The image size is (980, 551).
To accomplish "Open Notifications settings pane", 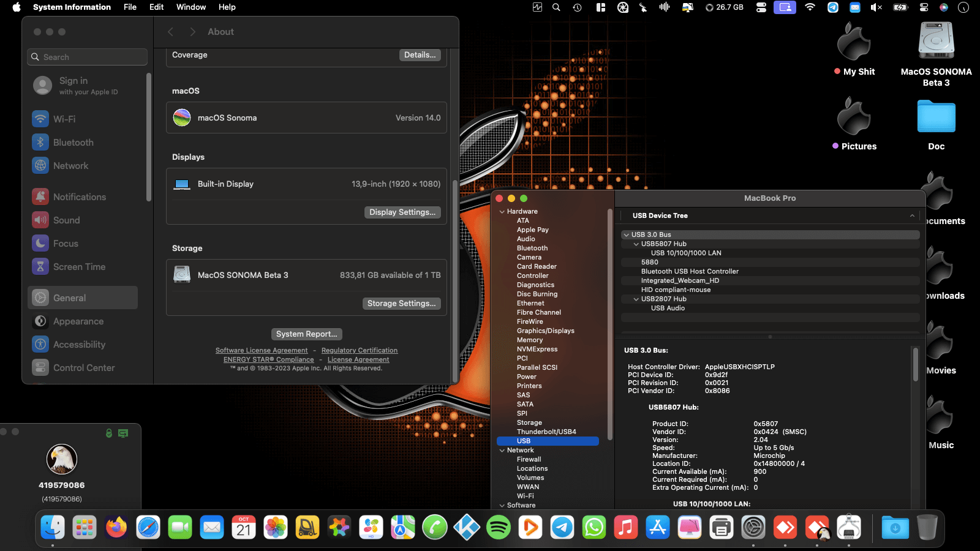I will (83, 197).
